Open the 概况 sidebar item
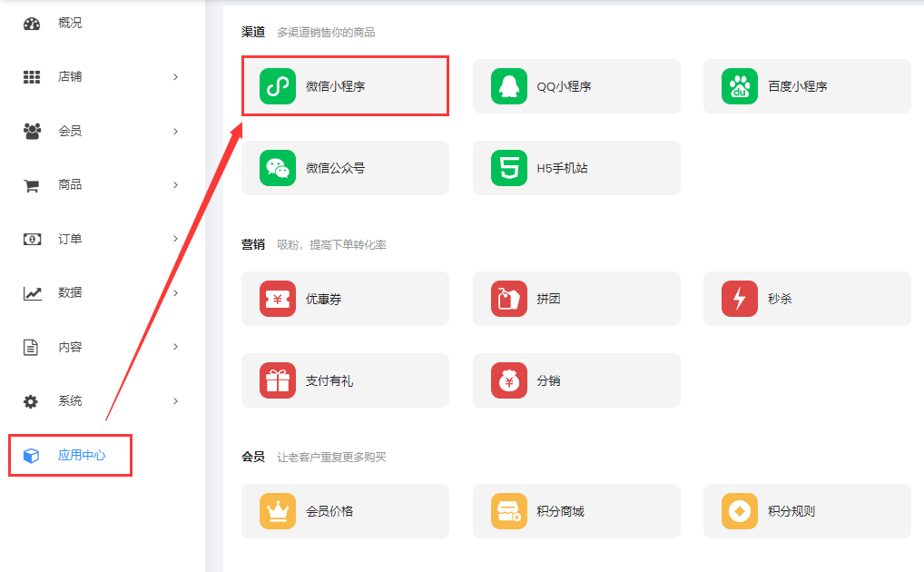The image size is (924, 572). (70, 23)
